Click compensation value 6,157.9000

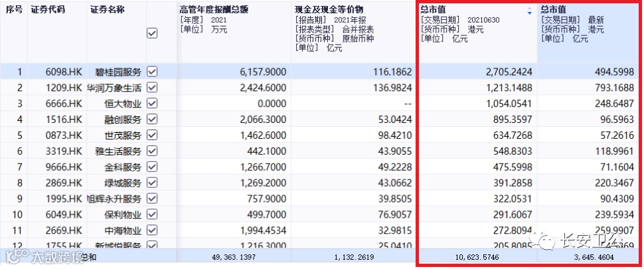coord(262,72)
